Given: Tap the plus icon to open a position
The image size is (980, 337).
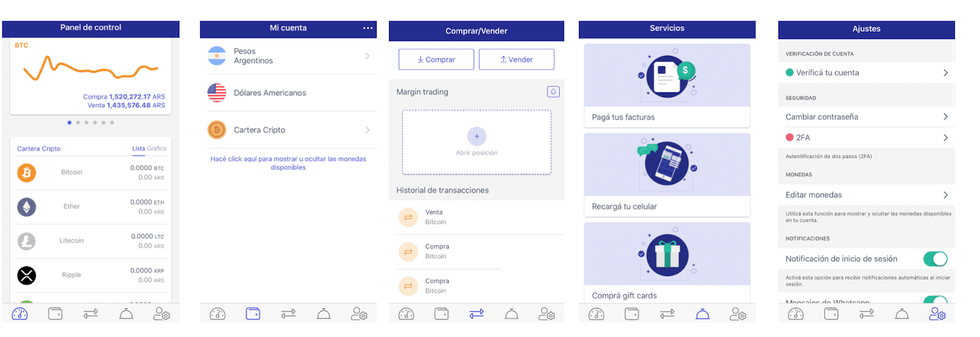Looking at the screenshot, I should [477, 136].
